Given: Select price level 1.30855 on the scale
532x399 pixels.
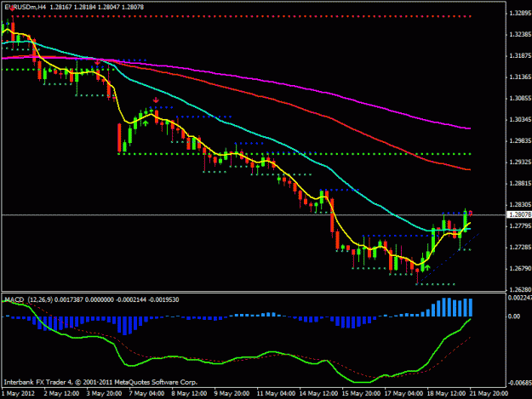Looking at the screenshot, I should tap(520, 99).
